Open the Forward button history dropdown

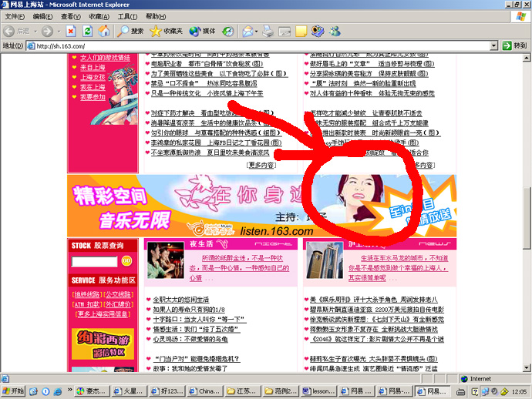tap(59, 31)
